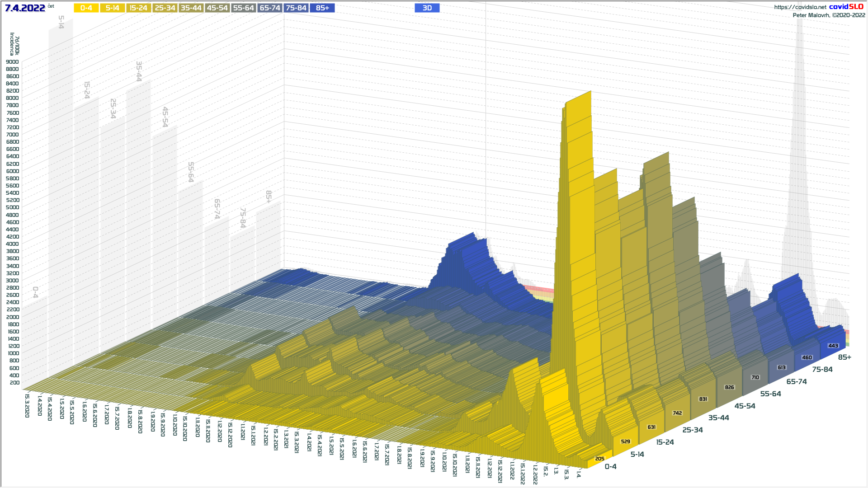Click the 9000 incidence axis value
This screenshot has width=868, height=488.
pyautogui.click(x=13, y=62)
